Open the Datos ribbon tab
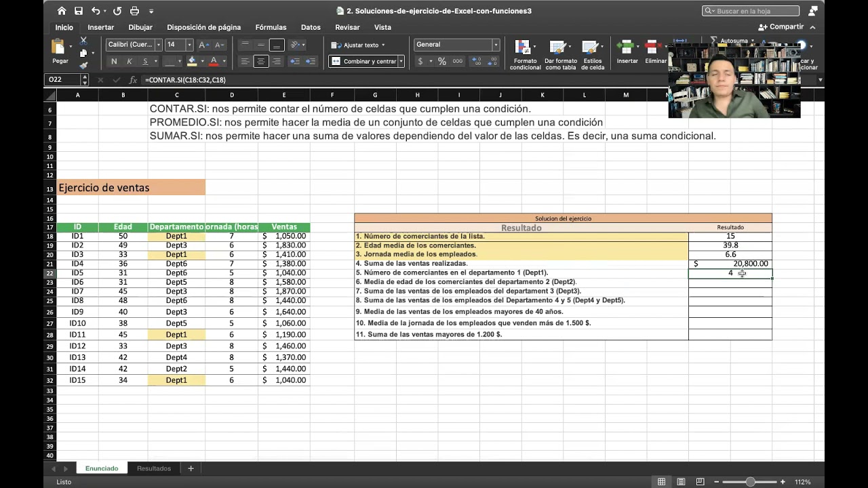The image size is (868, 488). tap(311, 27)
